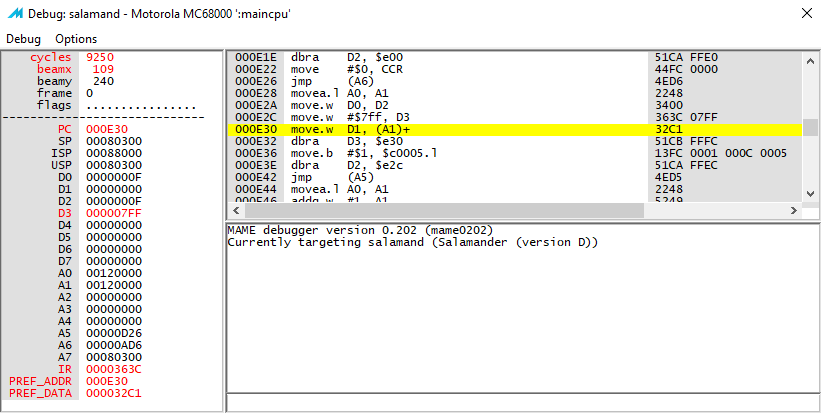Click the A0 register value
This screenshot has height=413, width=821.
[x=114, y=273]
